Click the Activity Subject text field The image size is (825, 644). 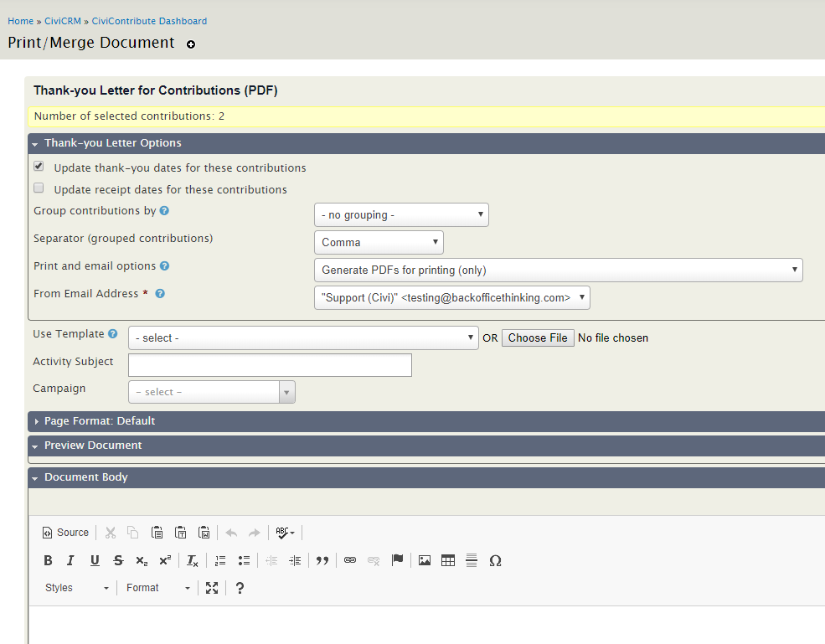click(270, 365)
